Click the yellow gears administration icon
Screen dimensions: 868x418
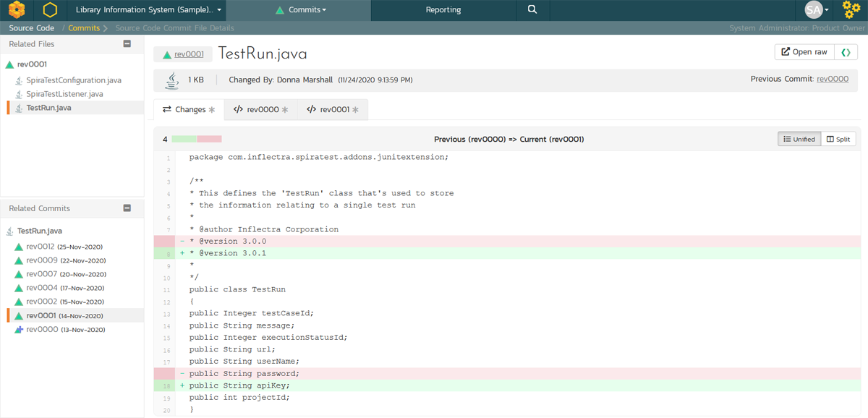[851, 10]
